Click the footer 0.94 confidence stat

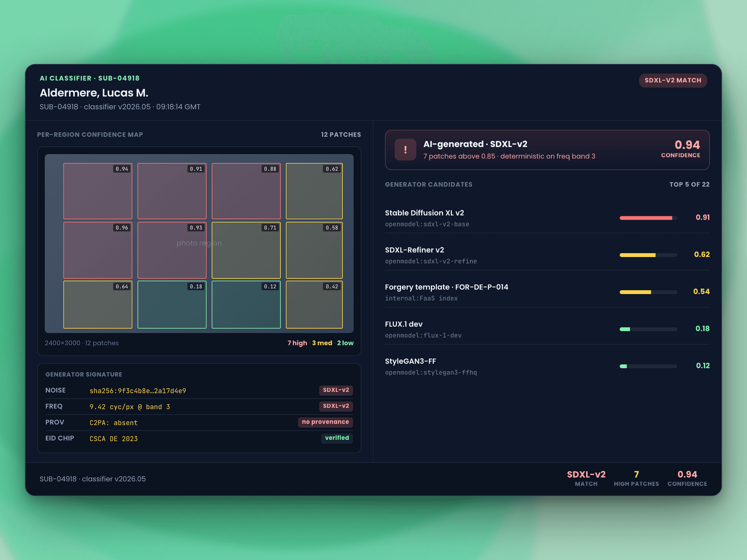[x=687, y=478]
